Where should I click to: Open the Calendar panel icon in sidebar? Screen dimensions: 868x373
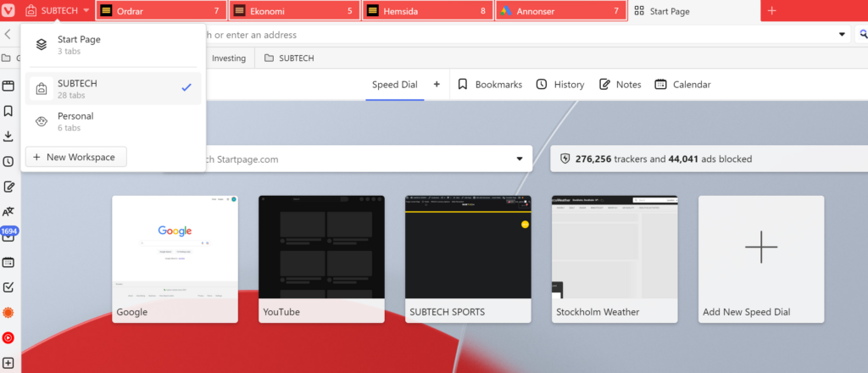[x=8, y=262]
